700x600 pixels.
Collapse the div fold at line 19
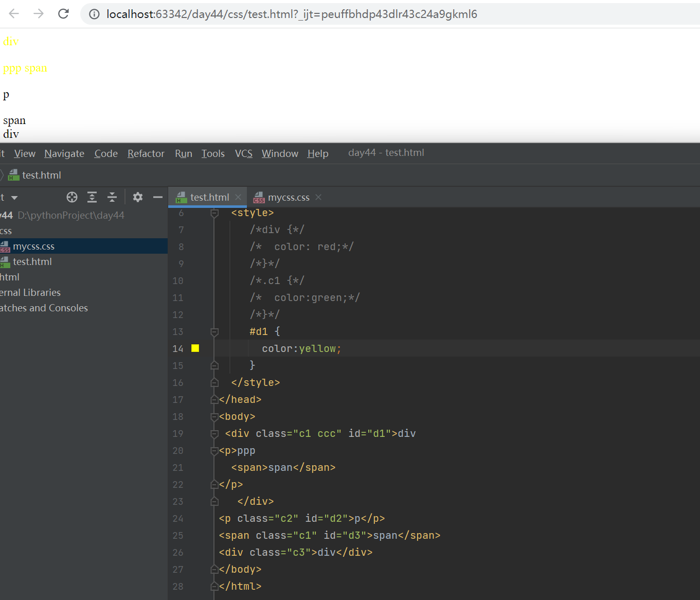coord(215,433)
